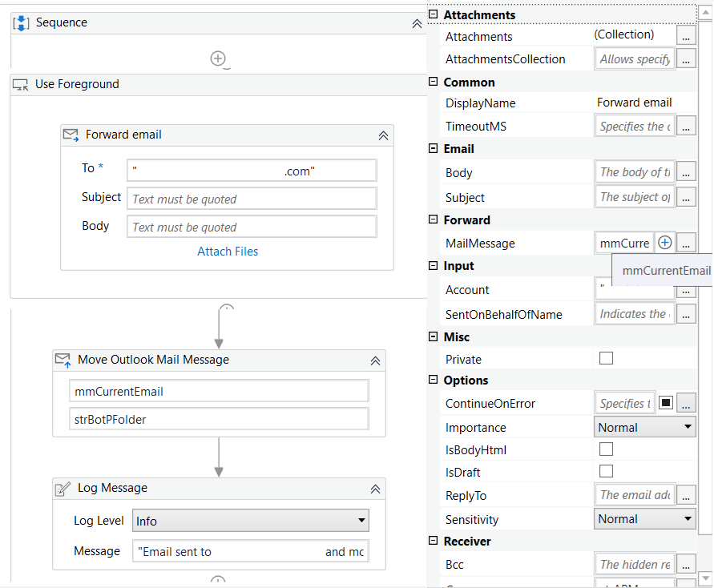Click the MailMessage property value field
Screen dimensions: 714x588
624,243
